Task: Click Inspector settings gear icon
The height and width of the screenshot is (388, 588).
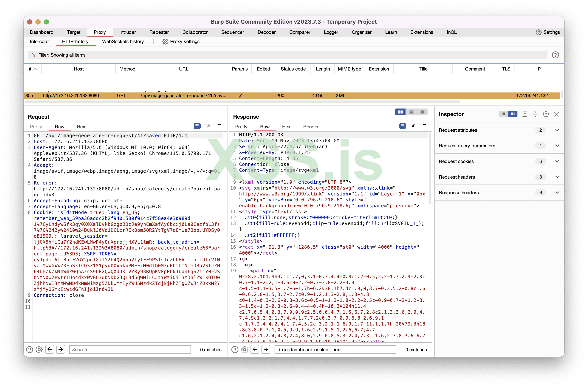Action: coord(546,114)
